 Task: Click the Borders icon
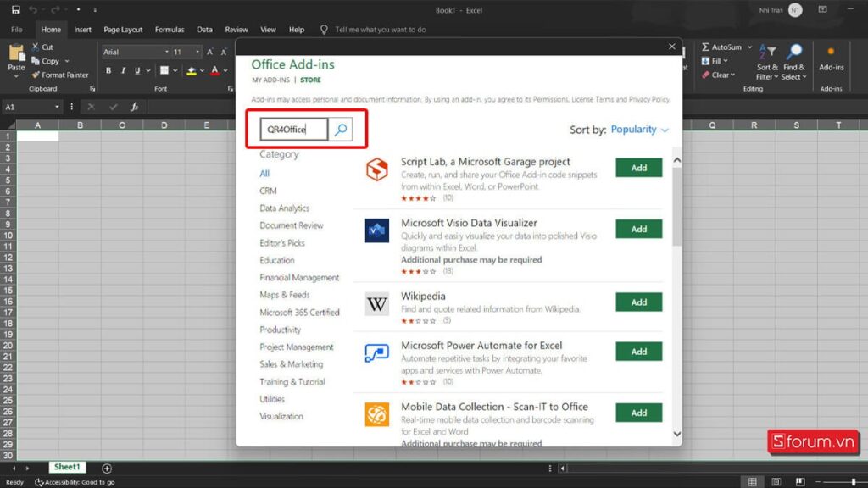[x=164, y=71]
